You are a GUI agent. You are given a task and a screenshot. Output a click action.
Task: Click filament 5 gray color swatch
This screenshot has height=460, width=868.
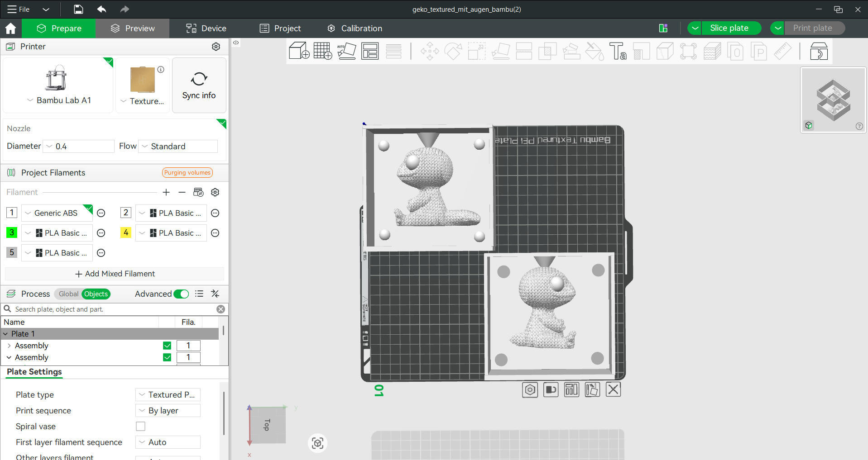click(12, 252)
